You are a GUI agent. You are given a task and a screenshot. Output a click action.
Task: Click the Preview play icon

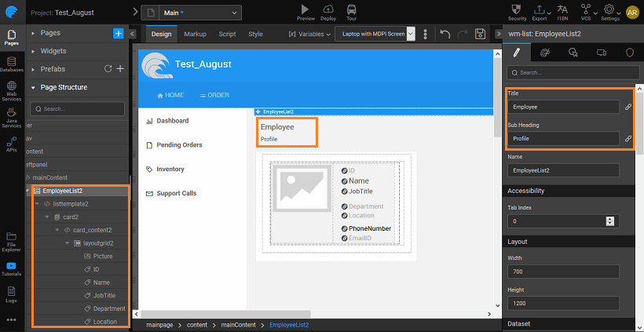tap(306, 9)
